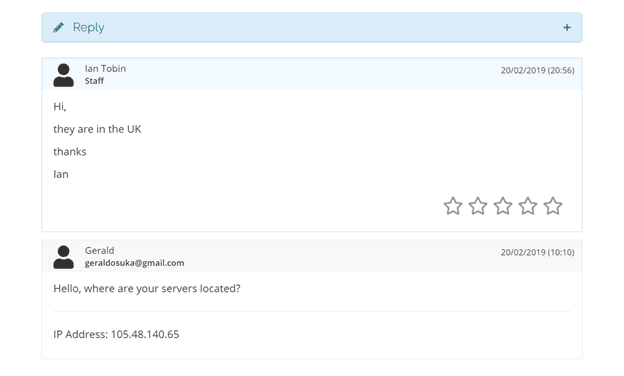Rate Ian's reply with five stars
This screenshot has height=376, width=624.
click(553, 206)
